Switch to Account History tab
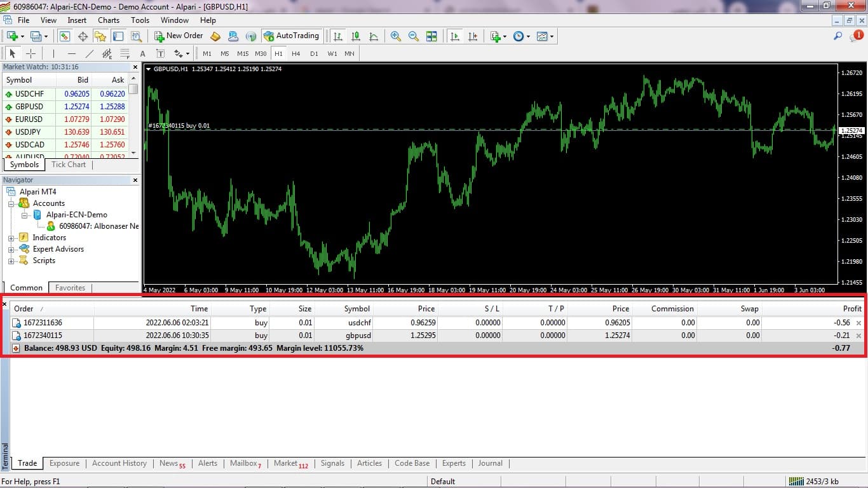 click(119, 463)
